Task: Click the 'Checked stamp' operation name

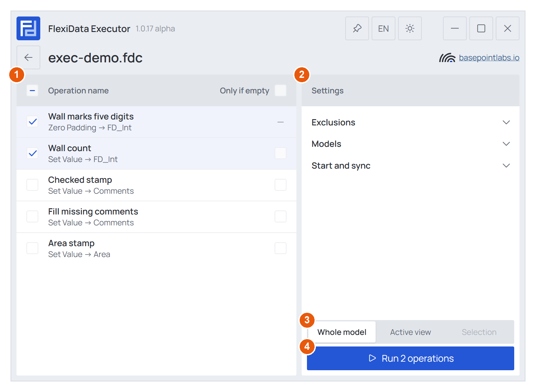Action: tap(80, 180)
